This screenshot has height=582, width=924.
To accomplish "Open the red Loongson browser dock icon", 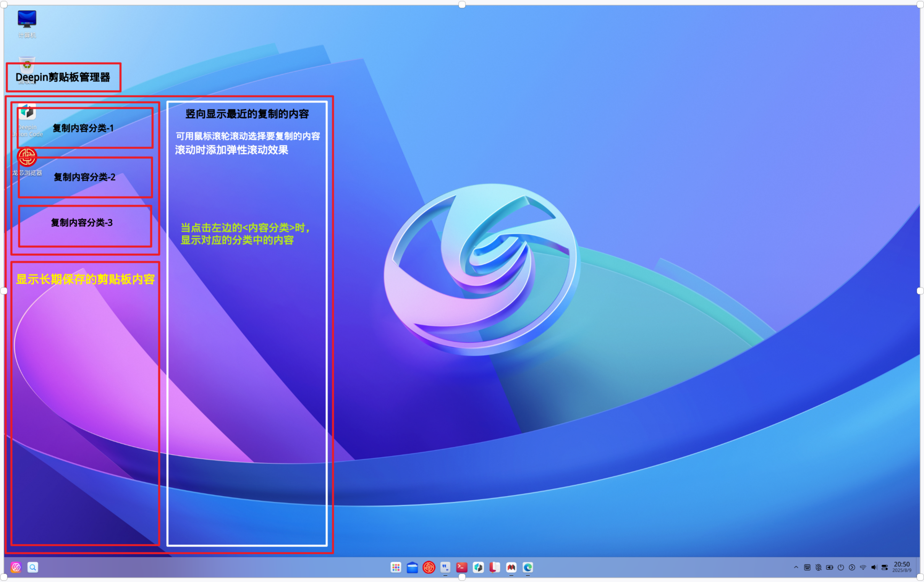I will [x=429, y=567].
